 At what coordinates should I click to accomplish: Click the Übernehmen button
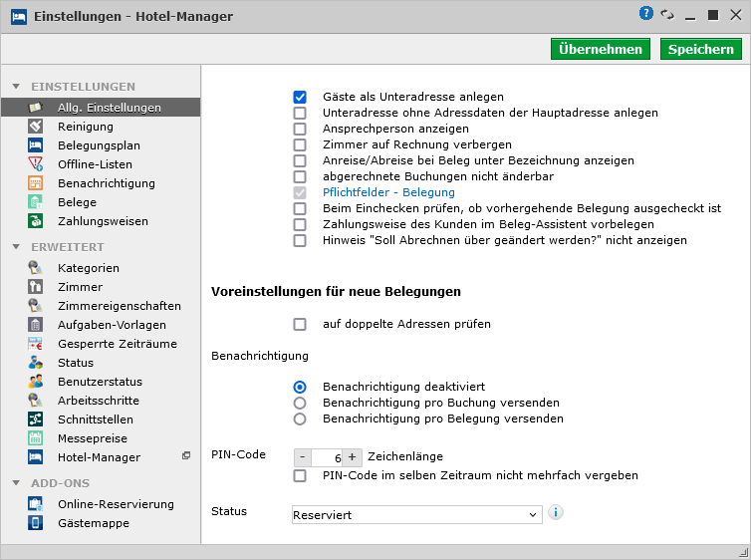(601, 49)
